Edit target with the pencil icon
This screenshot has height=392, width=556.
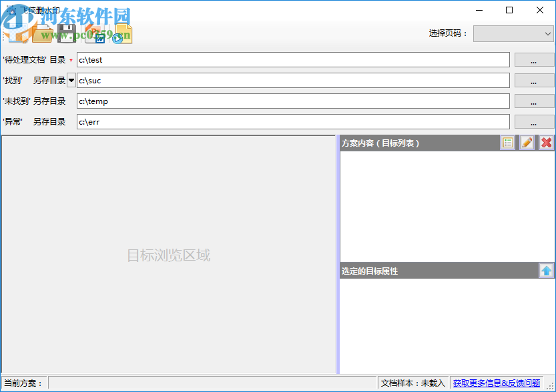(x=527, y=143)
